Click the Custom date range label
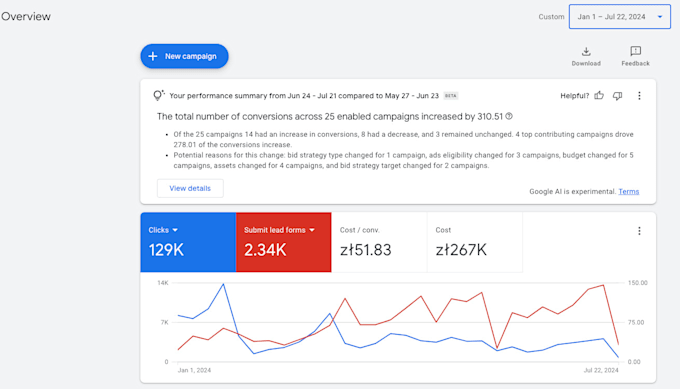The image size is (680, 389). [551, 17]
